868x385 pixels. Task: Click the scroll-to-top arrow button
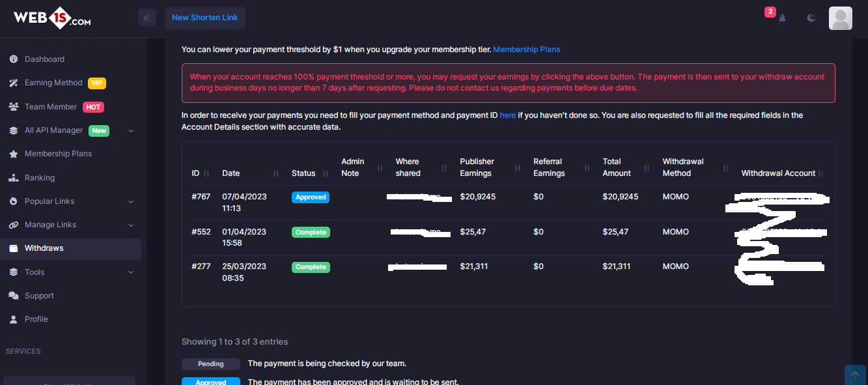(855, 375)
